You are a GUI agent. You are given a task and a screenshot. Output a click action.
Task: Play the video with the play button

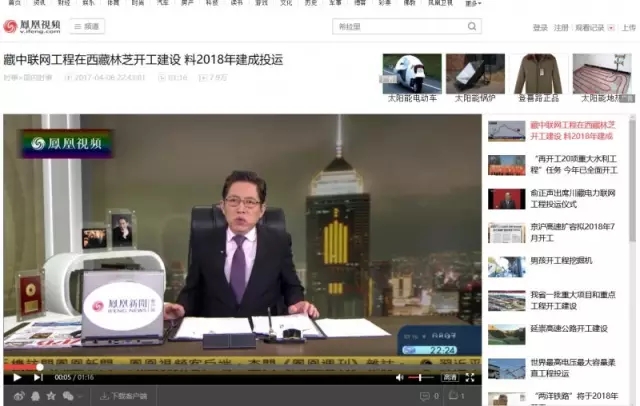pos(17,377)
